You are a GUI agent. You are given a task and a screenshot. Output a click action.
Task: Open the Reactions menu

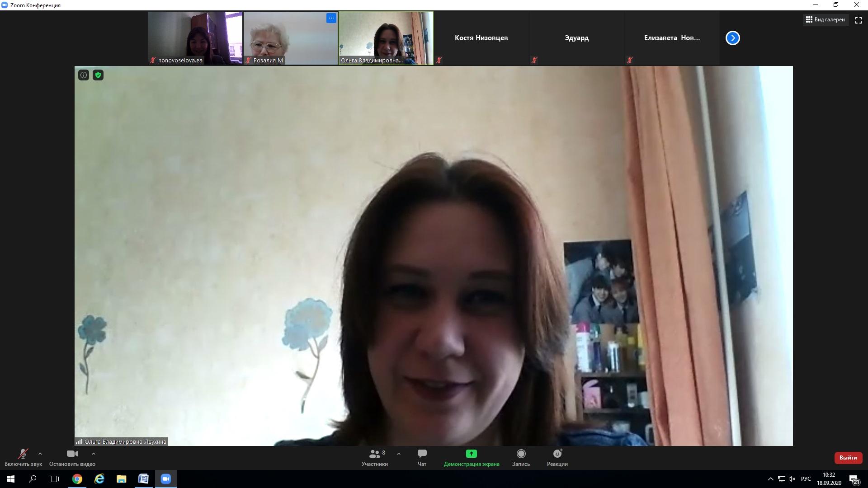click(557, 457)
